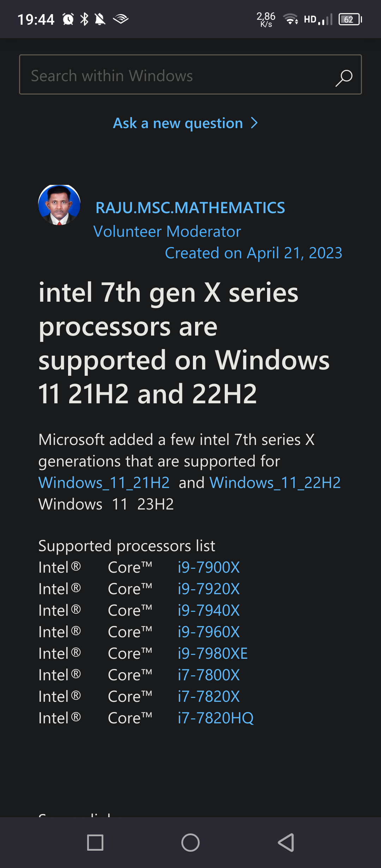The width and height of the screenshot is (381, 868).
Task: Tap the Android home circle button
Action: [190, 843]
